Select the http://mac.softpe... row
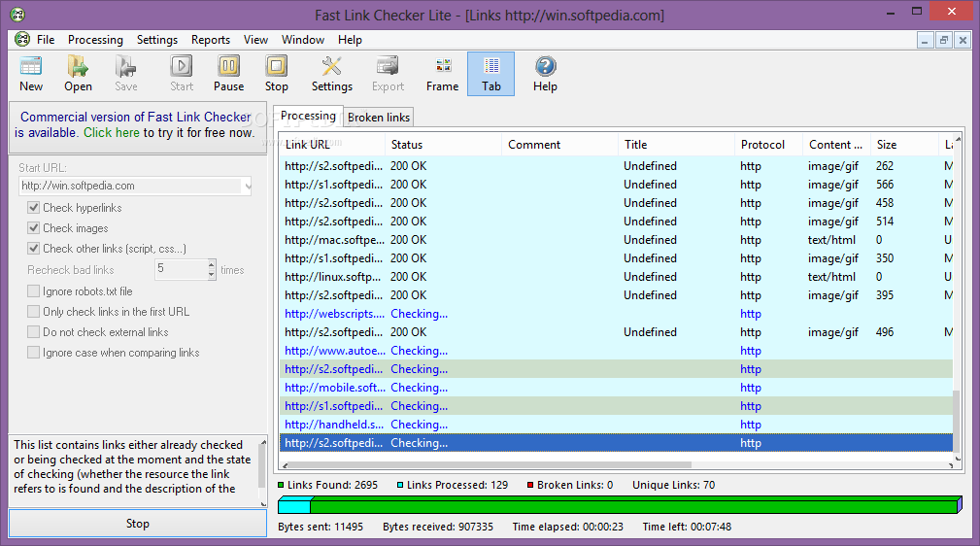Image resolution: width=980 pixels, height=546 pixels. pos(616,240)
